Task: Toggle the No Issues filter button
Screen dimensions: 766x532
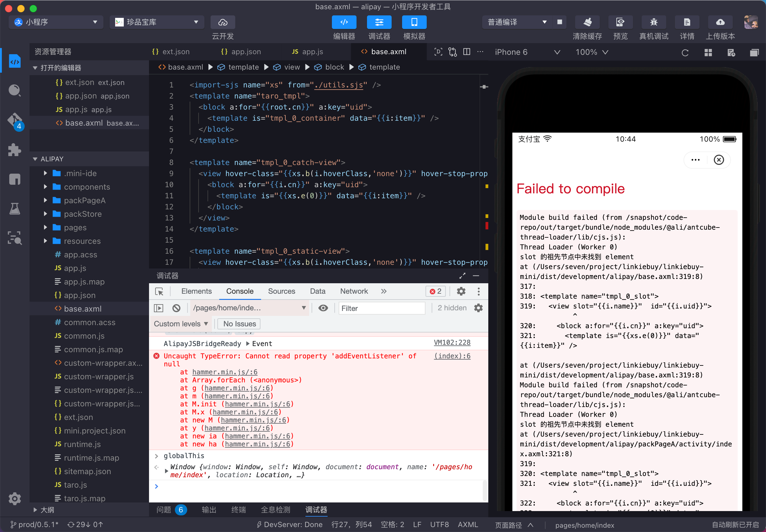Action: tap(238, 324)
